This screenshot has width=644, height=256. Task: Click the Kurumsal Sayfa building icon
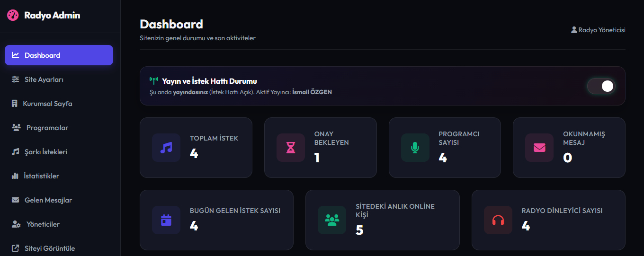coord(14,103)
